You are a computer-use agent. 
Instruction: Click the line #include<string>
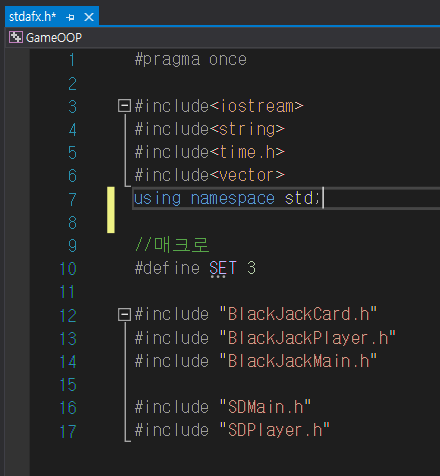point(210,129)
